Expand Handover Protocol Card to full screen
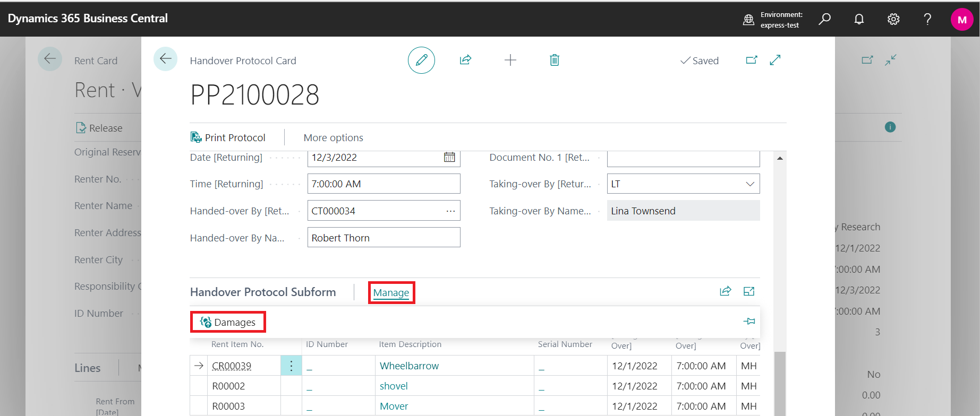980x416 pixels. coord(775,60)
